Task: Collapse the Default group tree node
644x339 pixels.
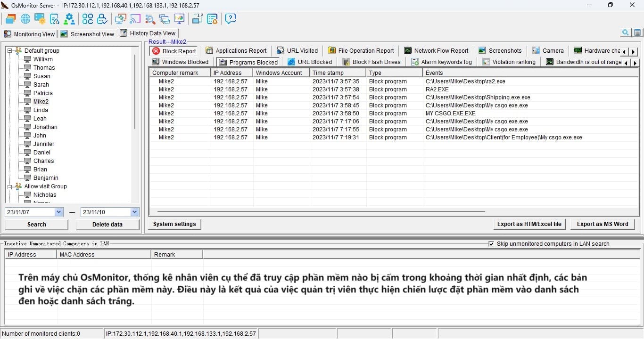Action: [10, 51]
